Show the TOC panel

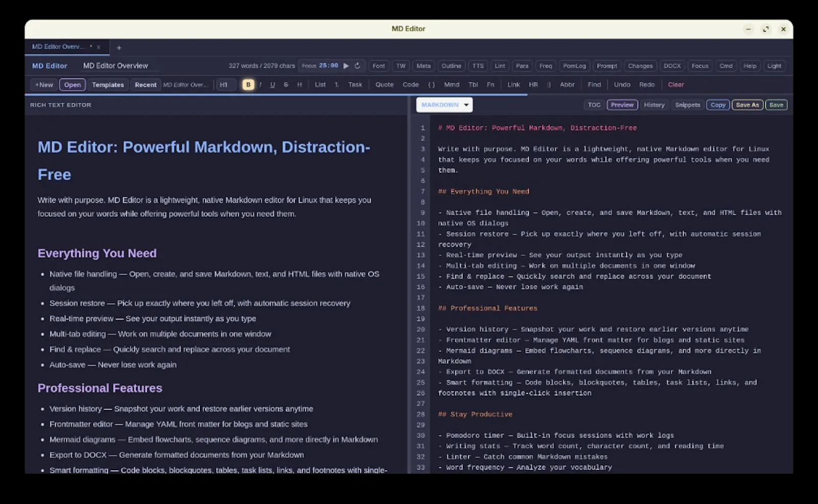[594, 105]
